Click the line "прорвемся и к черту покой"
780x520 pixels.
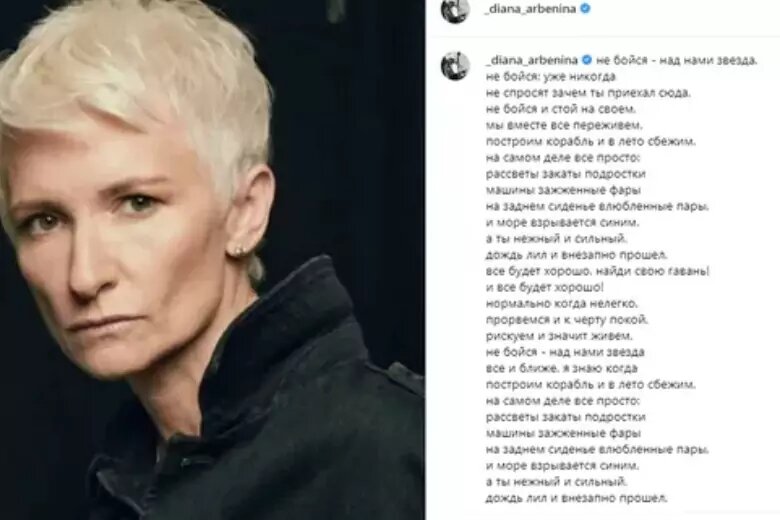[x=567, y=320]
